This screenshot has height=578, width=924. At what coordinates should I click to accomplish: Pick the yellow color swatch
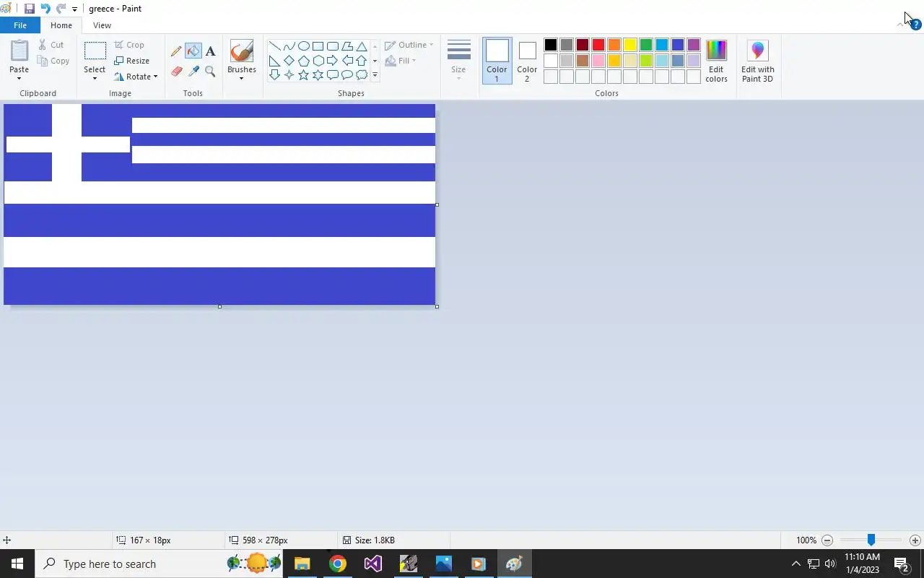coord(630,45)
